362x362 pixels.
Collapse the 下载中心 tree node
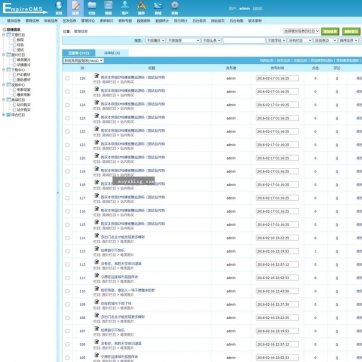coord(4,70)
